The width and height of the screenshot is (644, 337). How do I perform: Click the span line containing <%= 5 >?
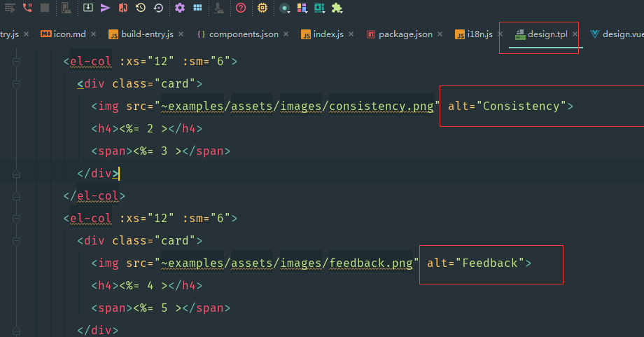(x=160, y=308)
